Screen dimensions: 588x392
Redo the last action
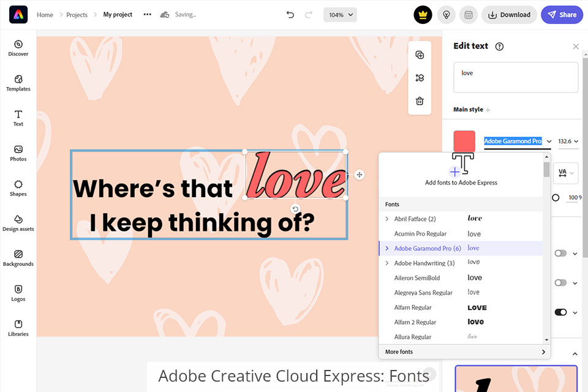(309, 15)
